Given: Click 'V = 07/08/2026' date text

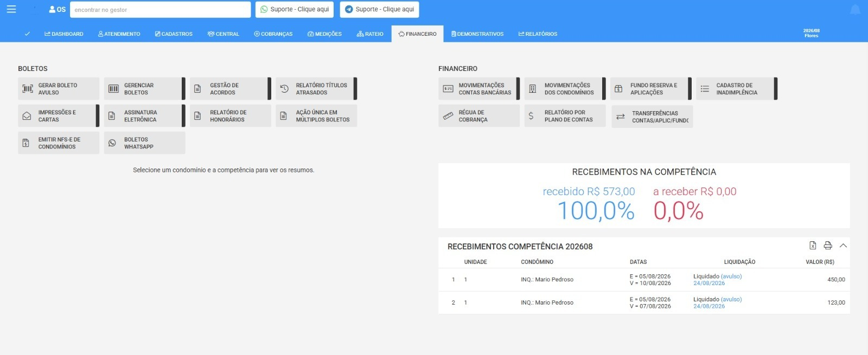Looking at the screenshot, I should click(650, 306).
